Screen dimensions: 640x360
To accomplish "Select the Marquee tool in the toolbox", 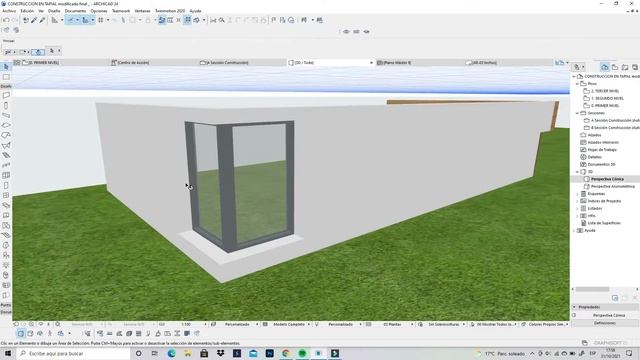I will [6, 77].
